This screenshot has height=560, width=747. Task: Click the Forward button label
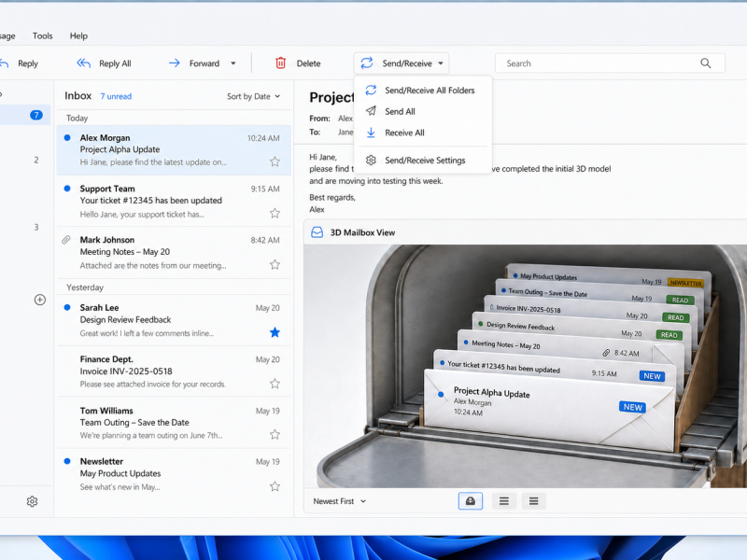tap(204, 63)
